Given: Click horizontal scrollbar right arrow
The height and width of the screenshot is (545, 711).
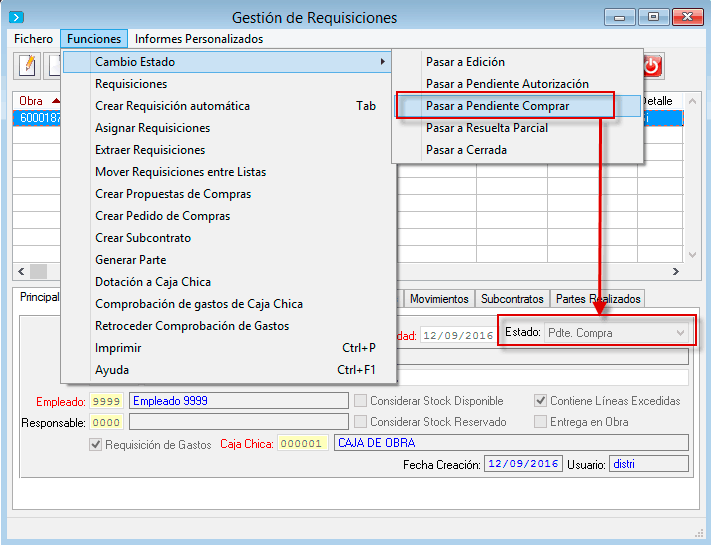Looking at the screenshot, I should coord(676,271).
